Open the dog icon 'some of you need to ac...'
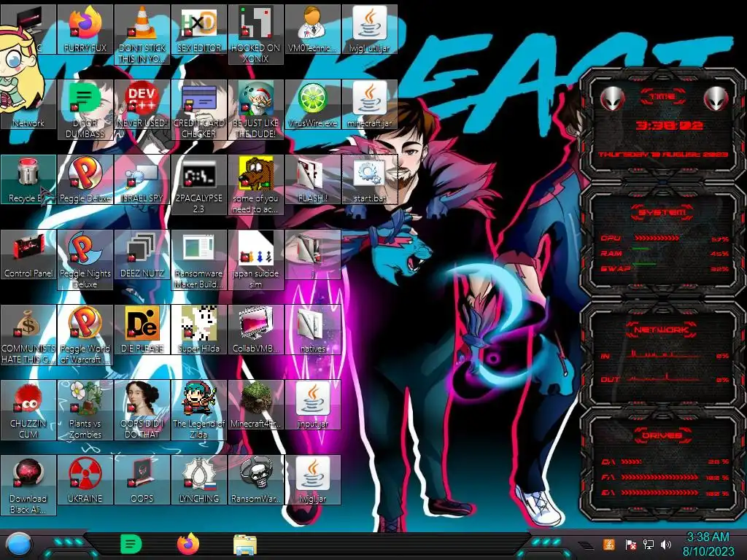 tap(256, 185)
